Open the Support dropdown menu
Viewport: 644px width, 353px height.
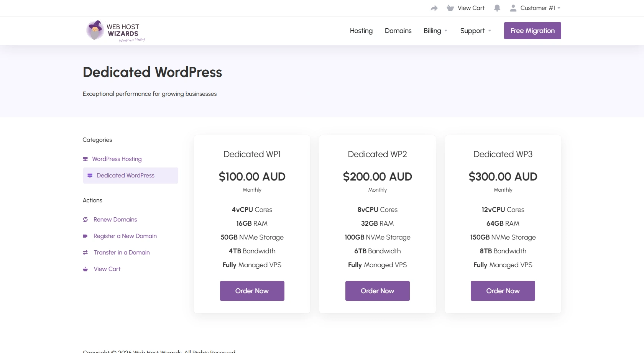pos(476,31)
